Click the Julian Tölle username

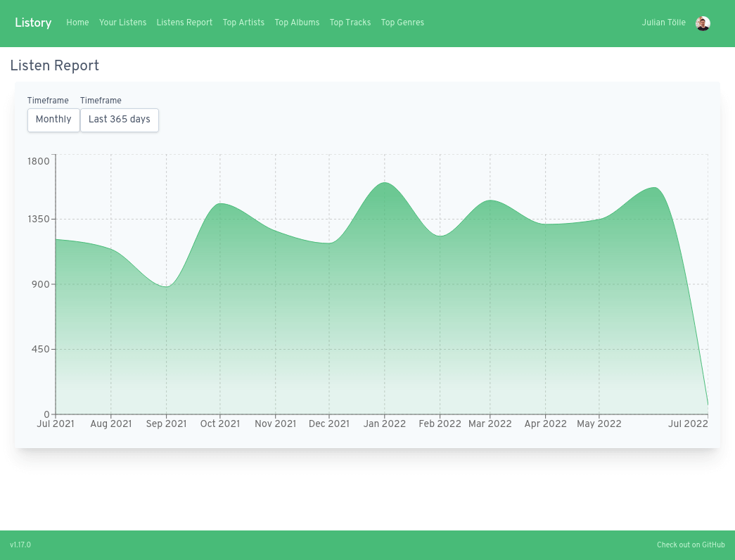tap(663, 23)
